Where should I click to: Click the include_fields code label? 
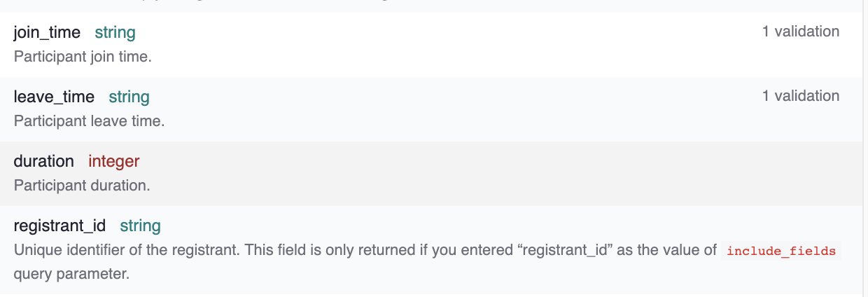781,251
